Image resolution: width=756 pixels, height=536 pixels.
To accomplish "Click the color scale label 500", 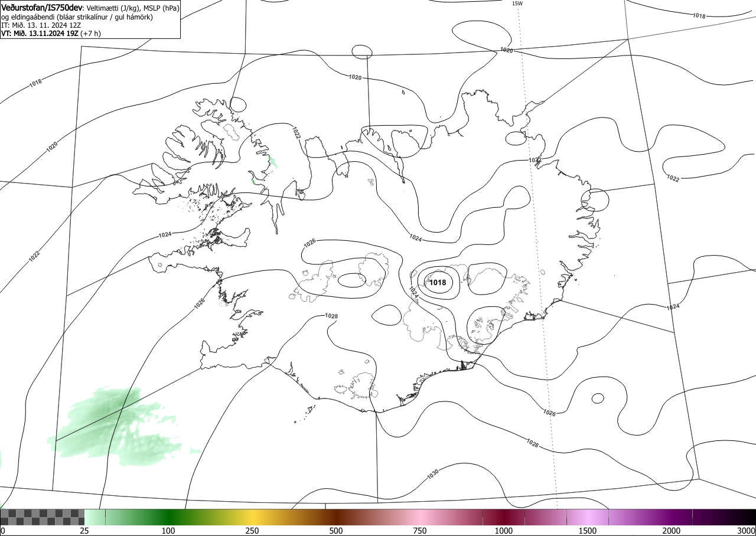I will tap(336, 531).
